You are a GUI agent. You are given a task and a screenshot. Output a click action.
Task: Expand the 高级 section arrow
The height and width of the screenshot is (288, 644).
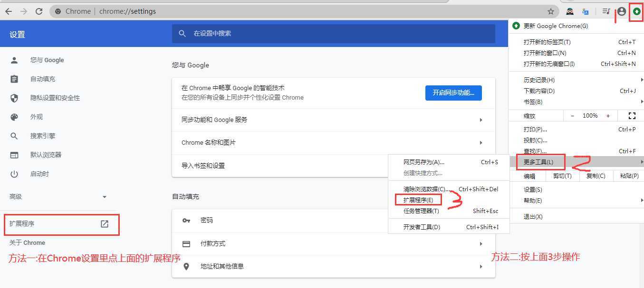tap(105, 197)
